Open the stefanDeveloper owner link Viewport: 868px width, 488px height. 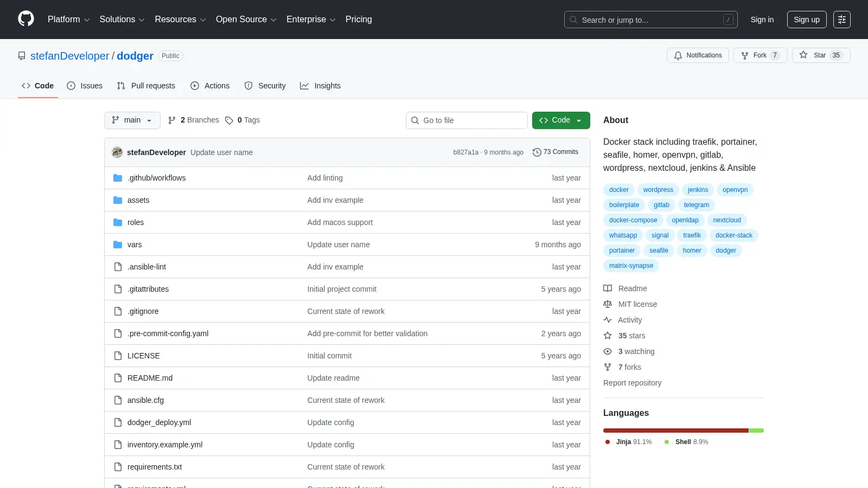coord(69,56)
